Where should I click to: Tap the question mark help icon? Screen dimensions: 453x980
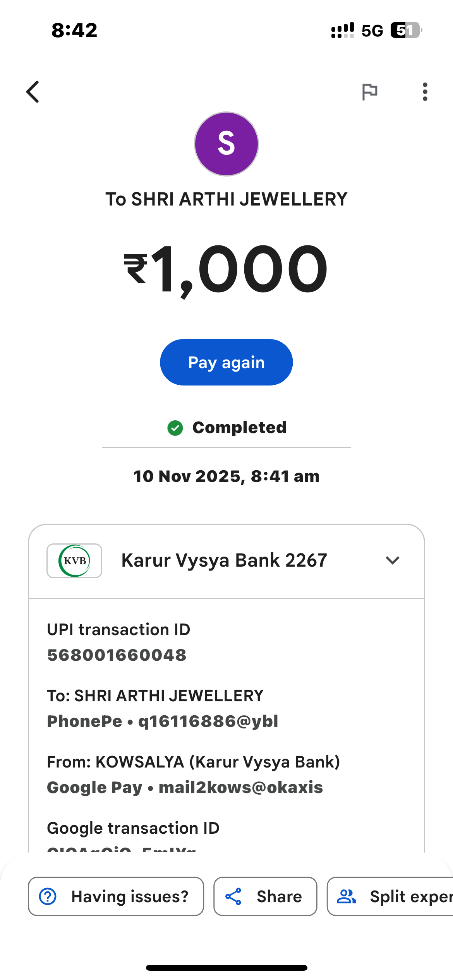click(x=48, y=897)
